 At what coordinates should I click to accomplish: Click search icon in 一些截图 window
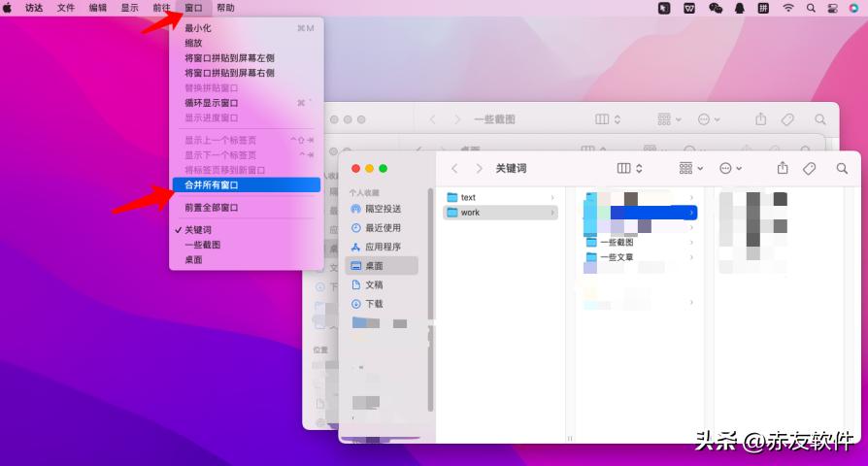[x=820, y=119]
